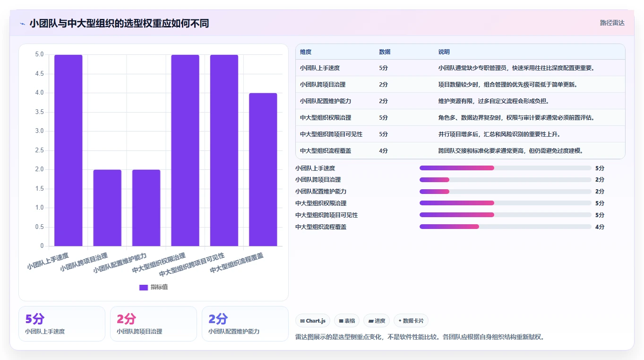Click the y-axis tick value 2.5

(x=39, y=150)
